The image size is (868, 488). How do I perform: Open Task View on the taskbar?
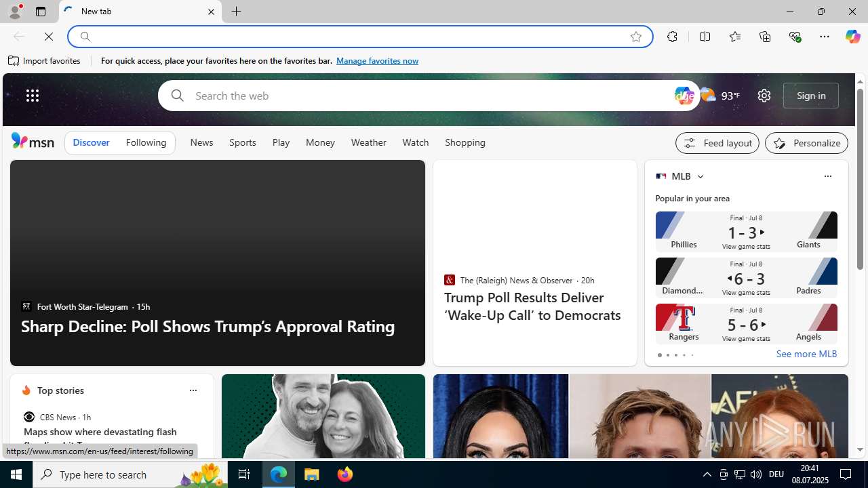click(x=244, y=474)
